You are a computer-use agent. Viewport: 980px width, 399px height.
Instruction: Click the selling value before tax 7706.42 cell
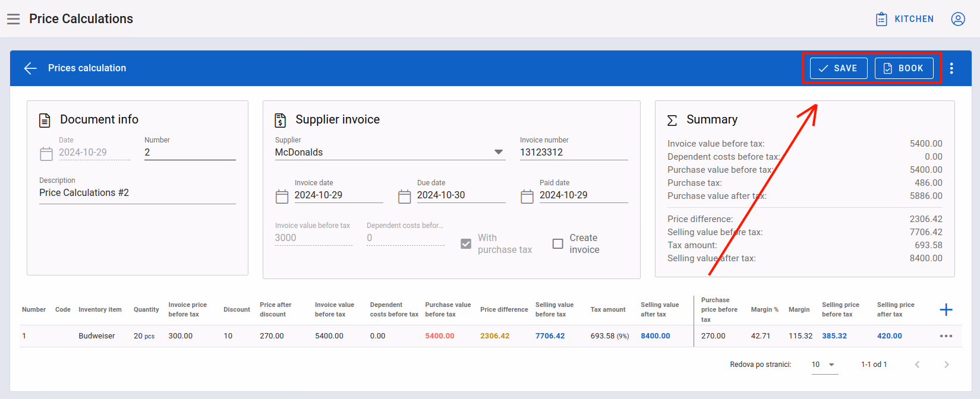550,336
